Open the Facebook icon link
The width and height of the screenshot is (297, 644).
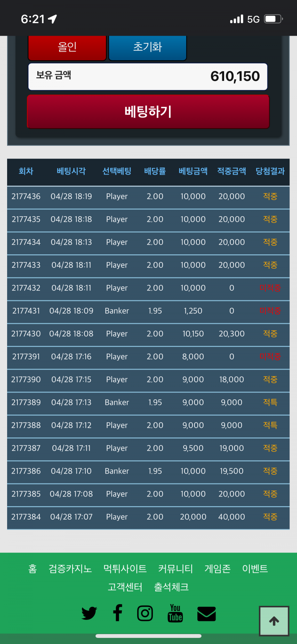118,613
